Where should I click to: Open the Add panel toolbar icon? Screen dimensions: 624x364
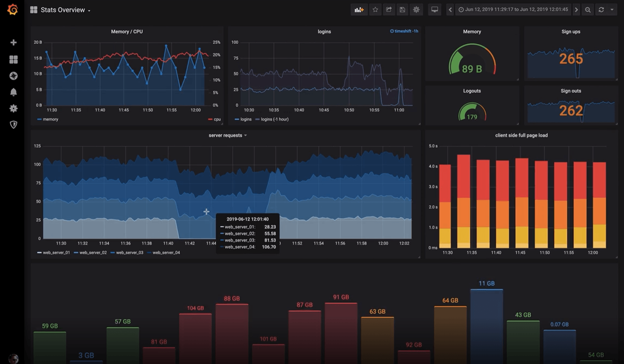pyautogui.click(x=359, y=10)
